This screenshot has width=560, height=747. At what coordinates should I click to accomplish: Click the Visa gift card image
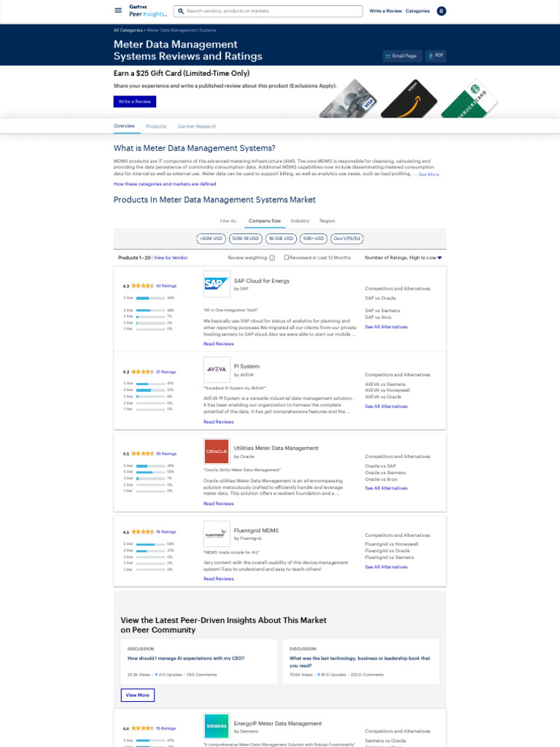point(349,98)
